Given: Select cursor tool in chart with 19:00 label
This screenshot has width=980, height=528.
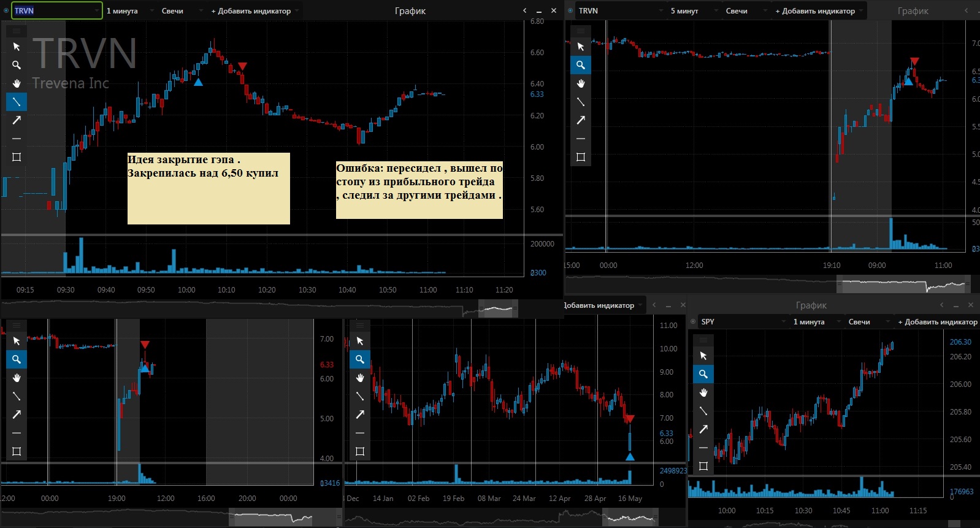Looking at the screenshot, I should point(17,341).
